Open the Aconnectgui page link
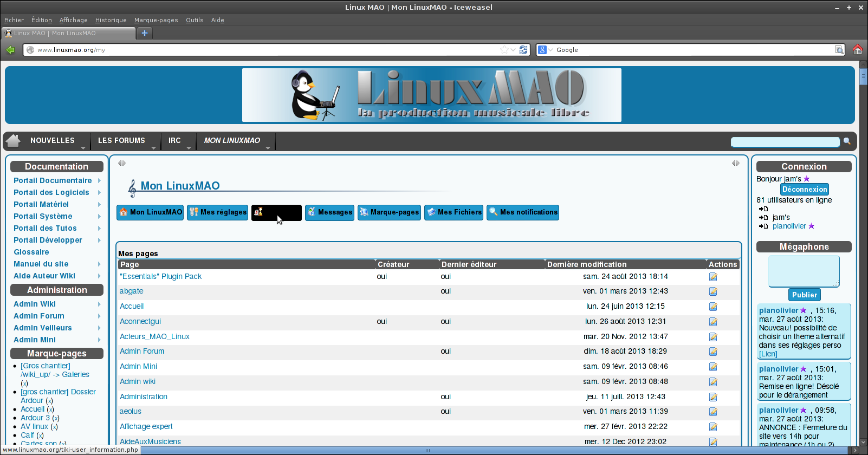 click(x=140, y=322)
